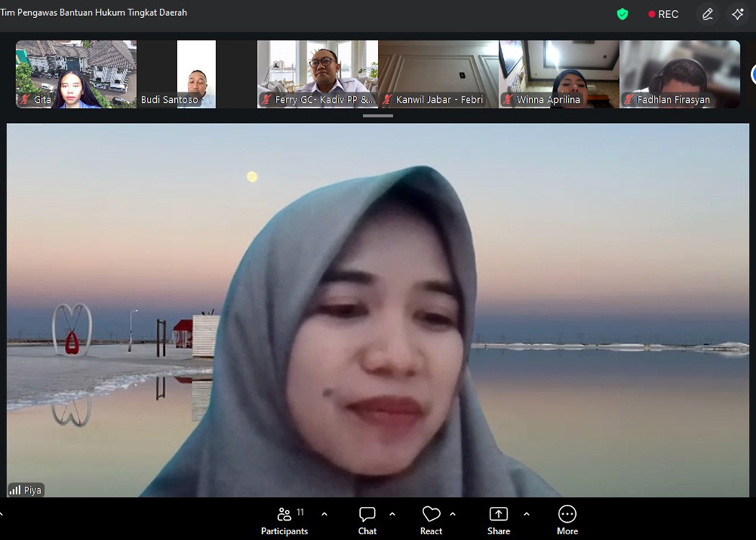Open the Chat panel
Screen dimensions: 756x540
click(367, 521)
